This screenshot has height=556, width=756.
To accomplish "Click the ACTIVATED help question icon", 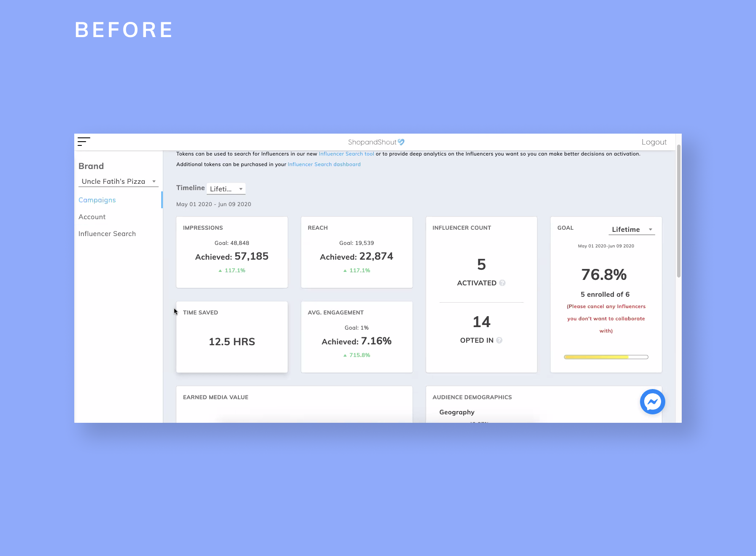I will pyautogui.click(x=502, y=283).
